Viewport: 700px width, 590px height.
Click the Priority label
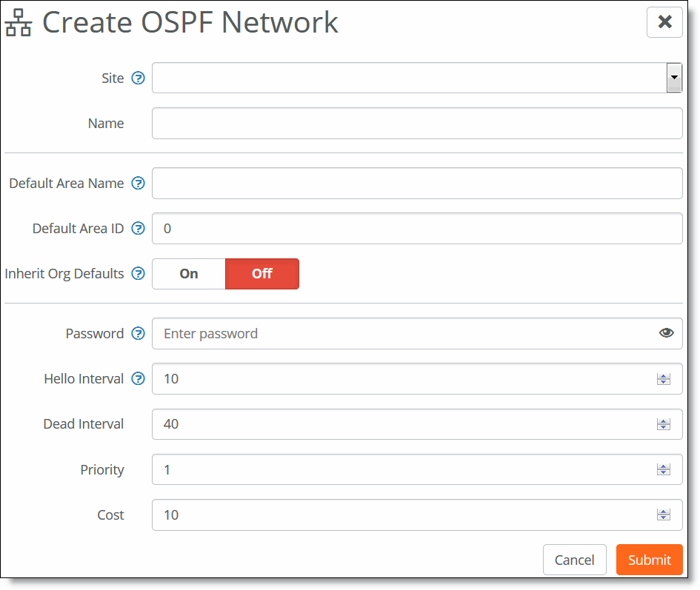[102, 470]
